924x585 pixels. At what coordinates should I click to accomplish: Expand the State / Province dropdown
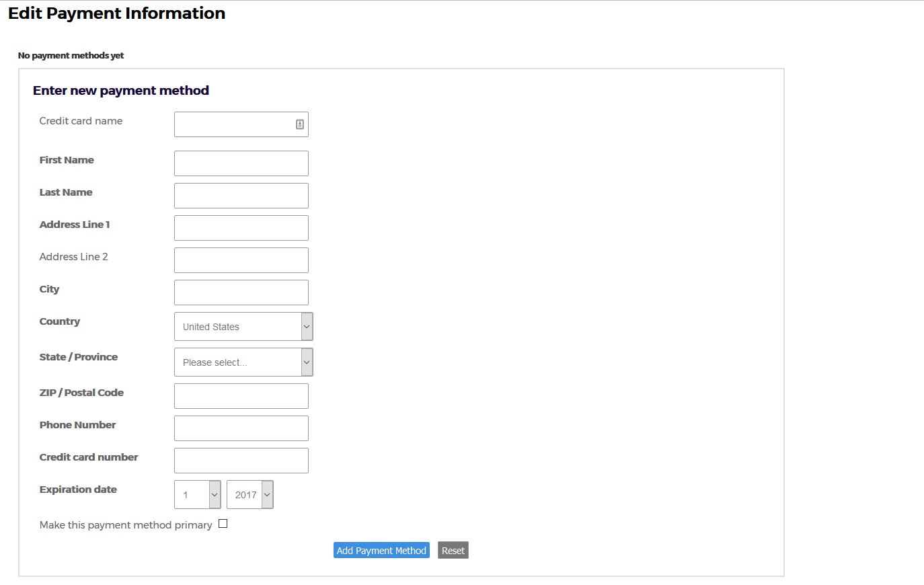pyautogui.click(x=243, y=362)
